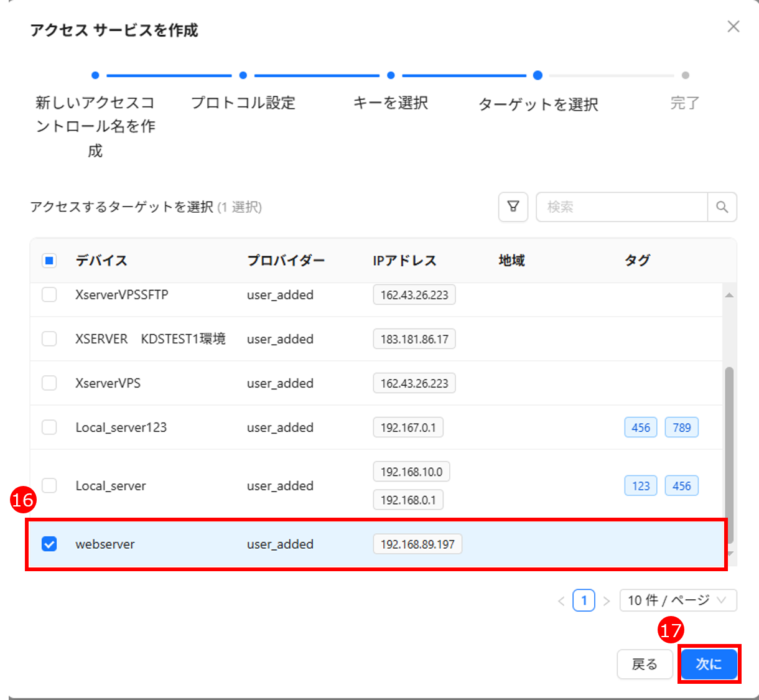The height and width of the screenshot is (700, 759).
Task: Go to the previous page arrow
Action: [561, 601]
